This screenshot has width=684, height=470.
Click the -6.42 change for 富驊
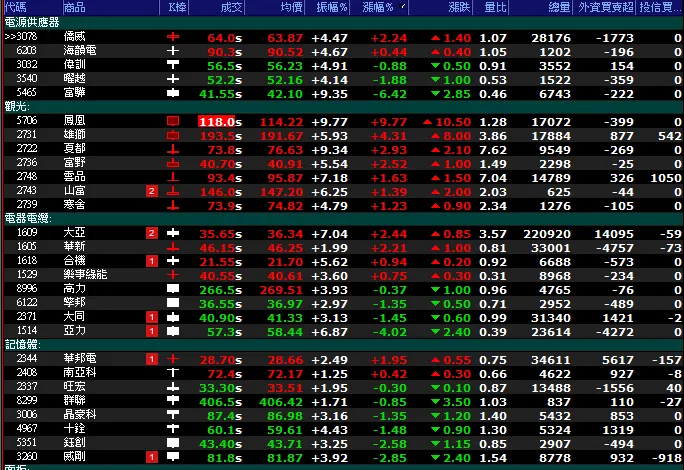point(390,94)
